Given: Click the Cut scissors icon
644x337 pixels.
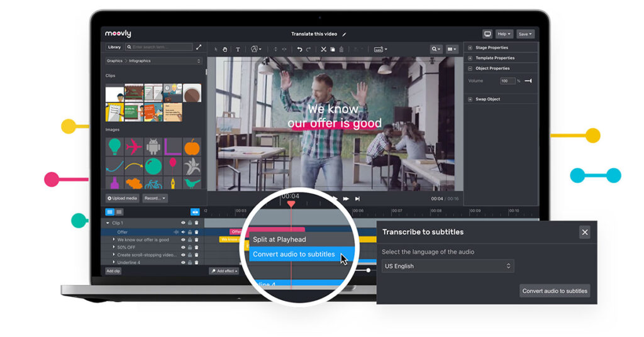Looking at the screenshot, I should coord(324,49).
